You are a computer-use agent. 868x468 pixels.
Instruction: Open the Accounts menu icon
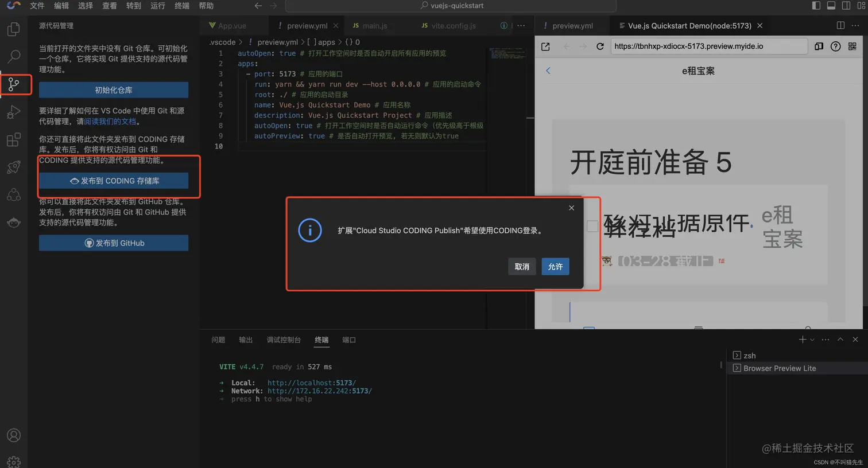coord(14,435)
